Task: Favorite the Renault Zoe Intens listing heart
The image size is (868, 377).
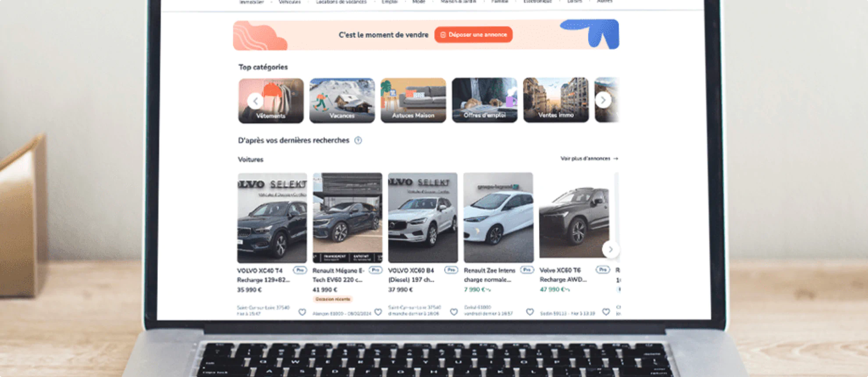Action: click(x=530, y=312)
